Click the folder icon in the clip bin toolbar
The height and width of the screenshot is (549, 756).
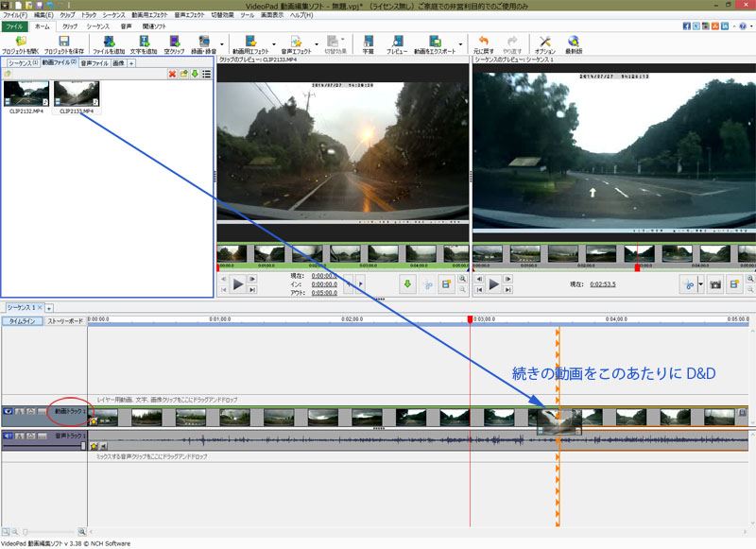click(x=183, y=74)
